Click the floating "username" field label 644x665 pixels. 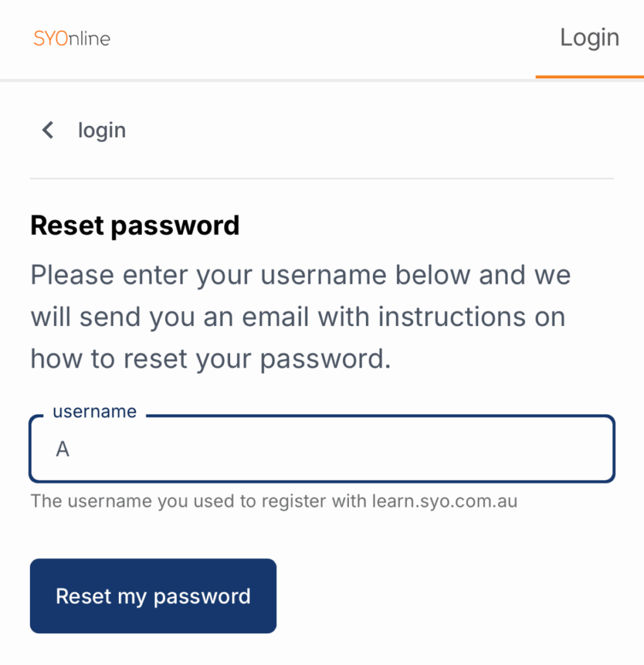95,412
